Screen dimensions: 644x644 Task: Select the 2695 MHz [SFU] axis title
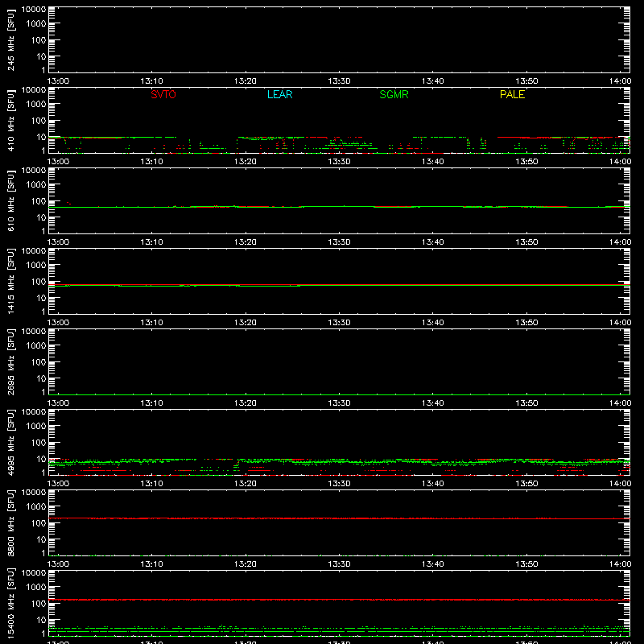pyautogui.click(x=11, y=361)
